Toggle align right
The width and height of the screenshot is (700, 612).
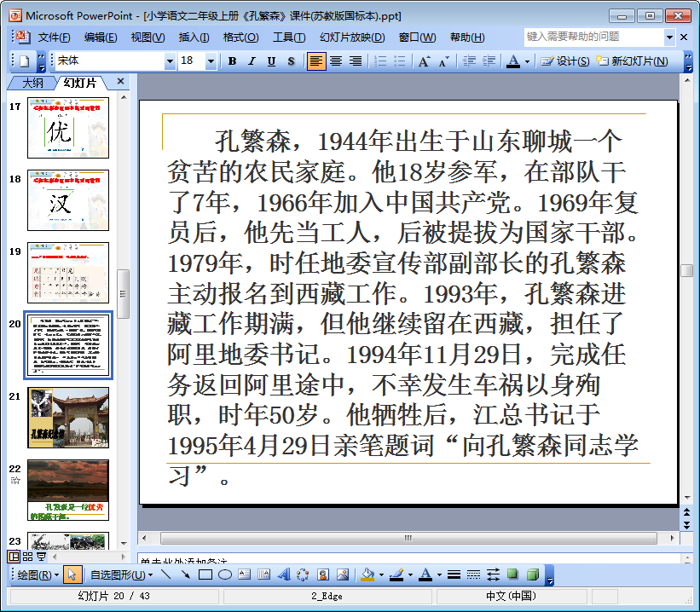(x=356, y=61)
